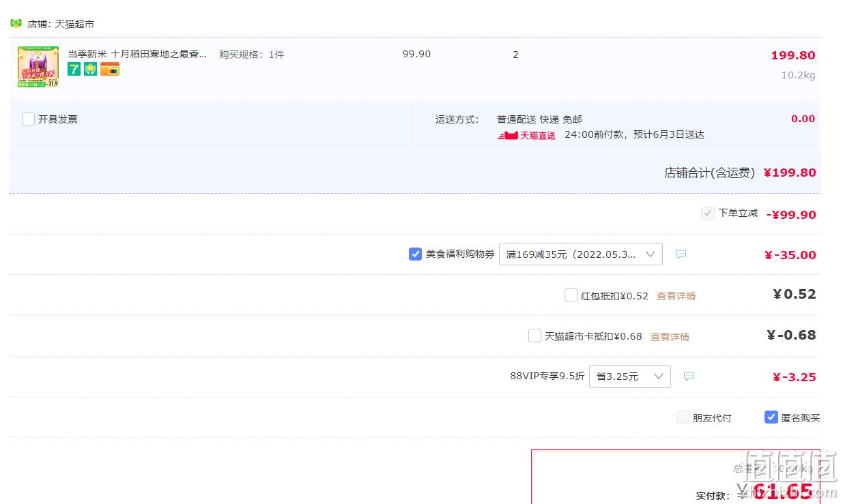
Task: Click the 普通配送 快递 免邮 shipping text
Action: tap(539, 119)
